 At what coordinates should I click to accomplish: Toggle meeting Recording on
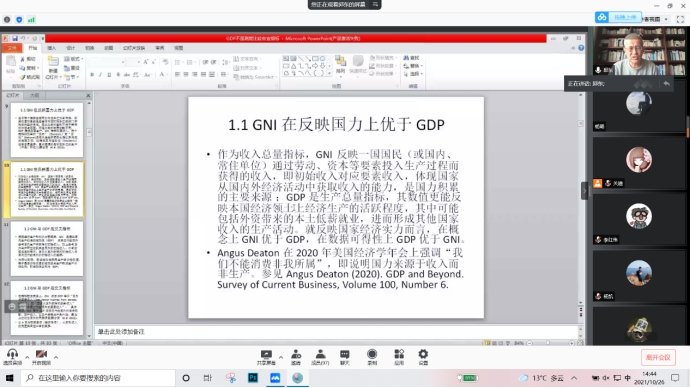tap(372, 357)
